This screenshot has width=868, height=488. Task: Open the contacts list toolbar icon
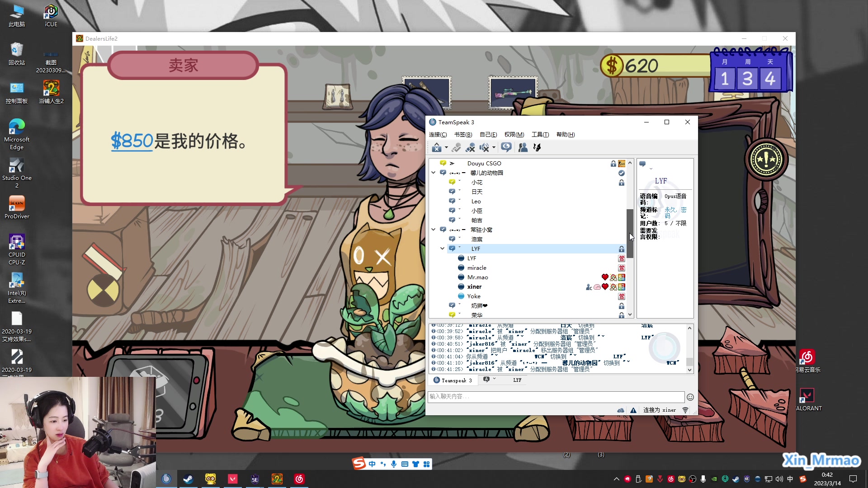pyautogui.click(x=523, y=147)
